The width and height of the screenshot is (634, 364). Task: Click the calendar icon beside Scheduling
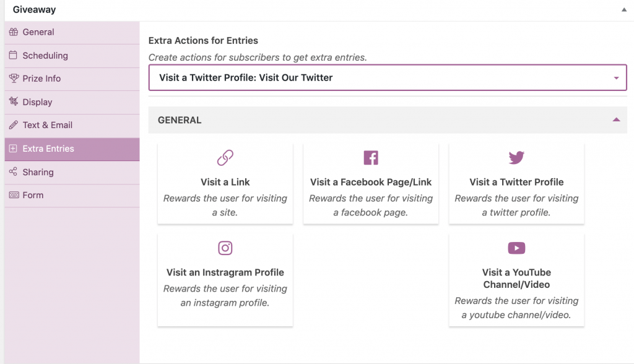pyautogui.click(x=14, y=55)
